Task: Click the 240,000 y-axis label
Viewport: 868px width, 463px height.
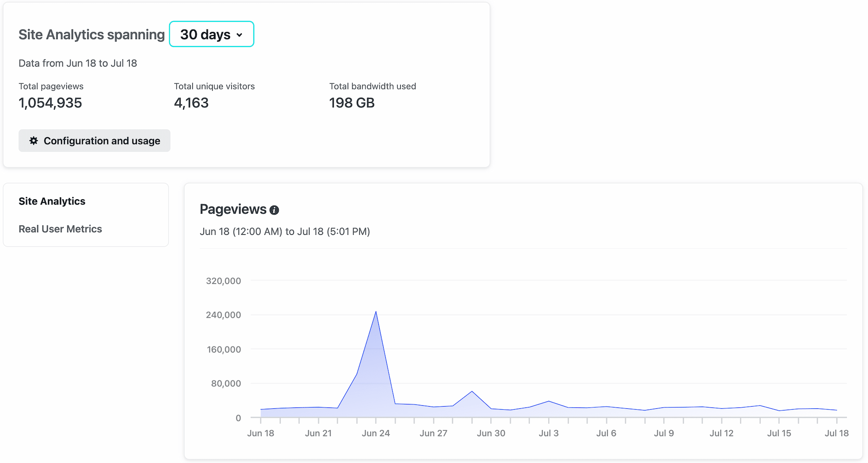Action: [224, 315]
